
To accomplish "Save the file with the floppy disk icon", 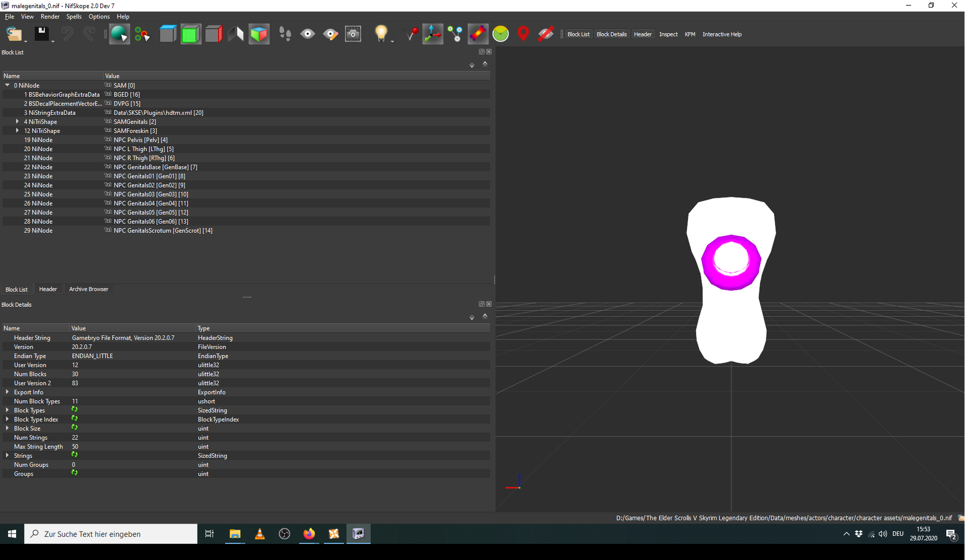I will [x=42, y=34].
